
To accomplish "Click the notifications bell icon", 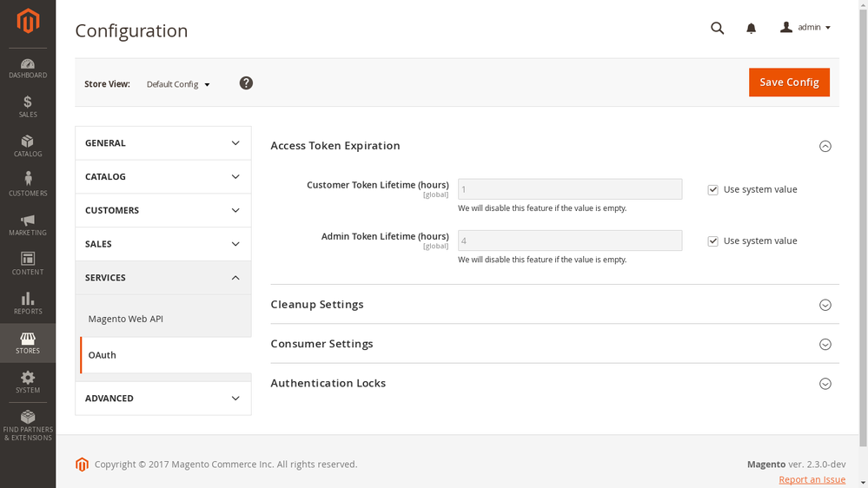I will 751,28.
